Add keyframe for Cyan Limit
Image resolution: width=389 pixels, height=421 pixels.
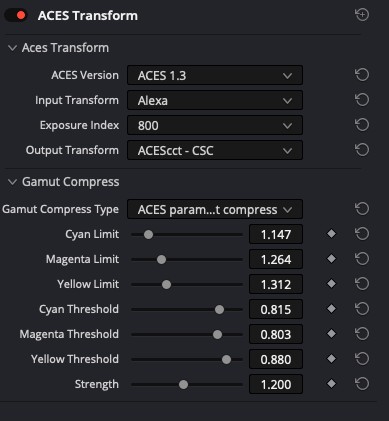(x=331, y=234)
